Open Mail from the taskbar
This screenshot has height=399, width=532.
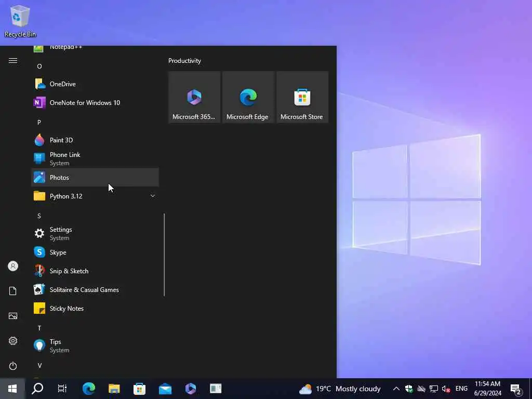(165, 389)
